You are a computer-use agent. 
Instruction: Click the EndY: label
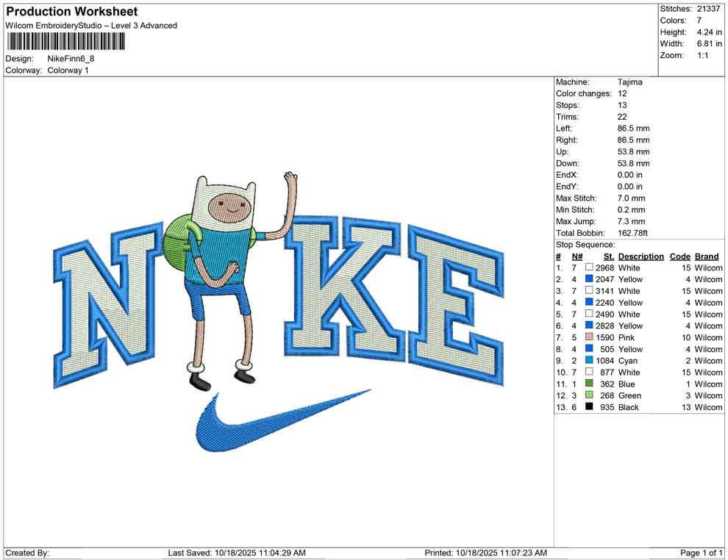pos(566,187)
